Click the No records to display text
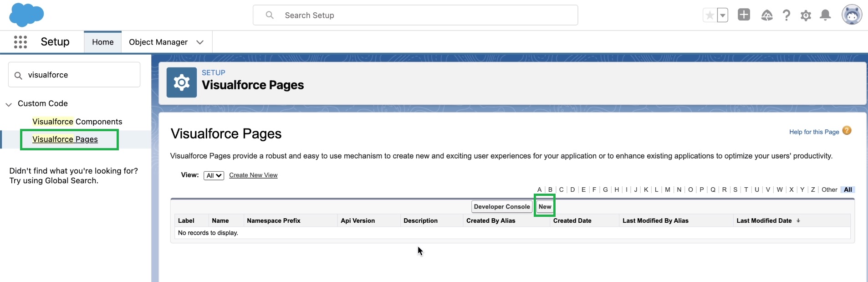Image resolution: width=868 pixels, height=282 pixels. [208, 233]
